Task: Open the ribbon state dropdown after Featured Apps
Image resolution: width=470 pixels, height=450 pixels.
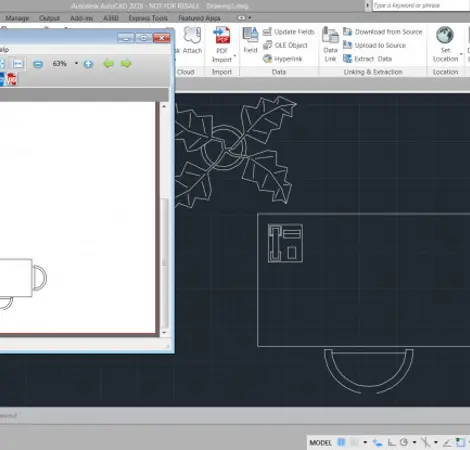Action: point(250,18)
